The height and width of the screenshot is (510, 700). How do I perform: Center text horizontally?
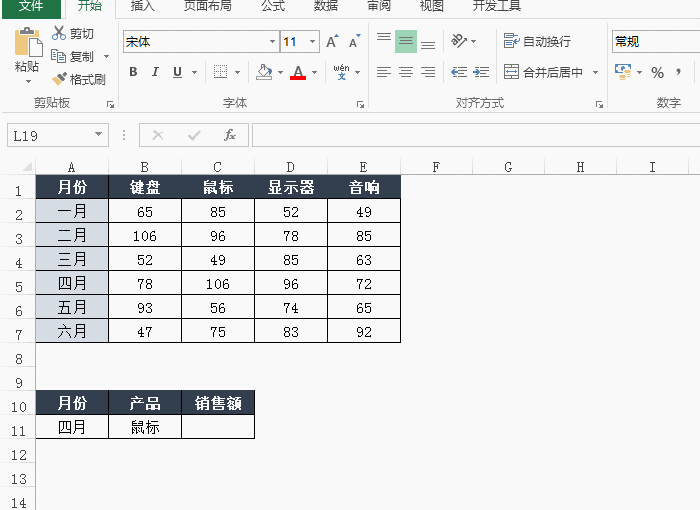tap(406, 72)
